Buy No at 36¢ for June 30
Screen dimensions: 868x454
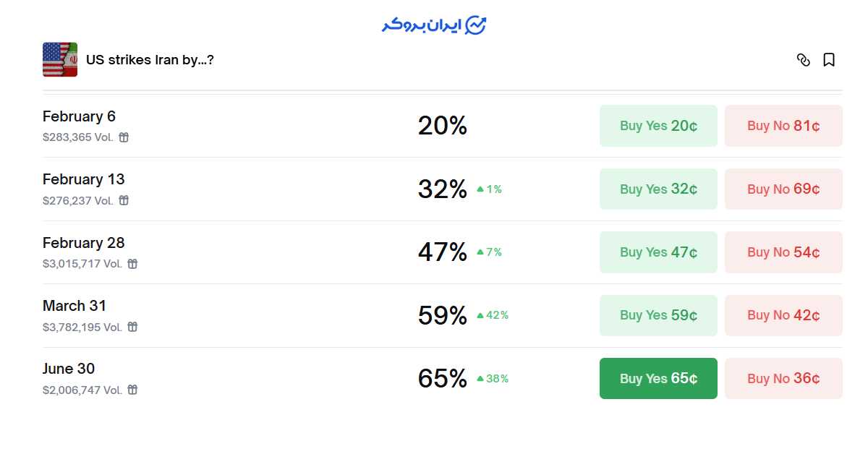tap(783, 378)
